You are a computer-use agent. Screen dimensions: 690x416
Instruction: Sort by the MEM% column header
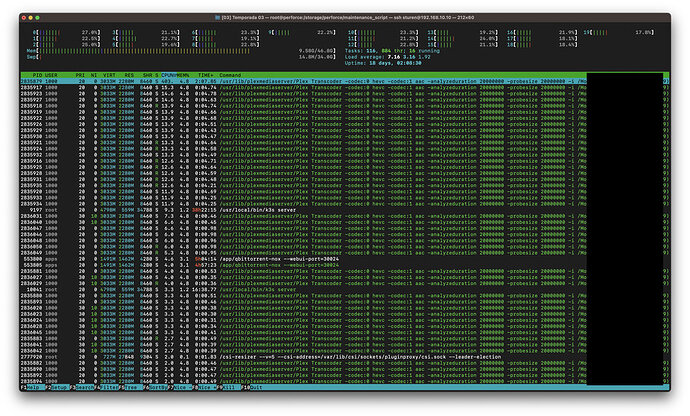[x=183, y=75]
